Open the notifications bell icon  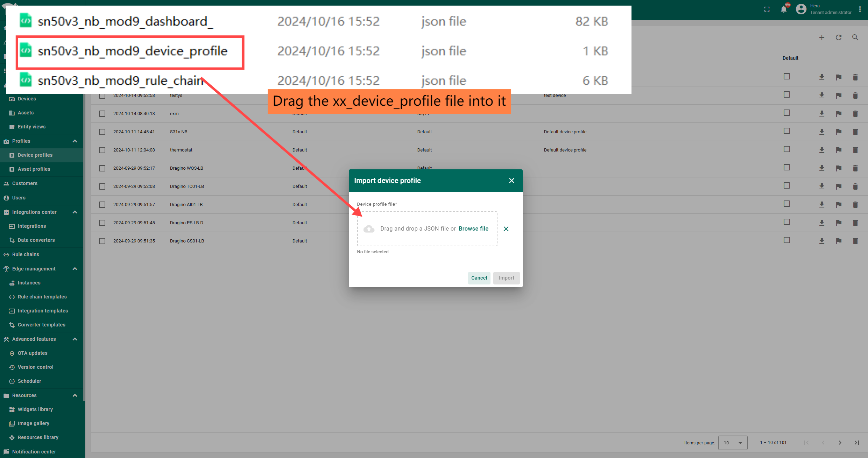pyautogui.click(x=784, y=9)
